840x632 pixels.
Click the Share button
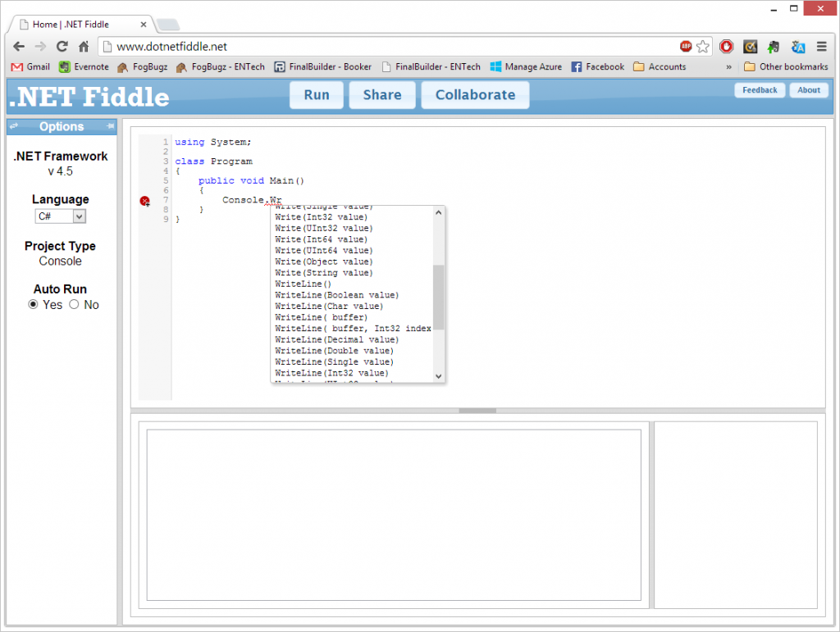(382, 95)
